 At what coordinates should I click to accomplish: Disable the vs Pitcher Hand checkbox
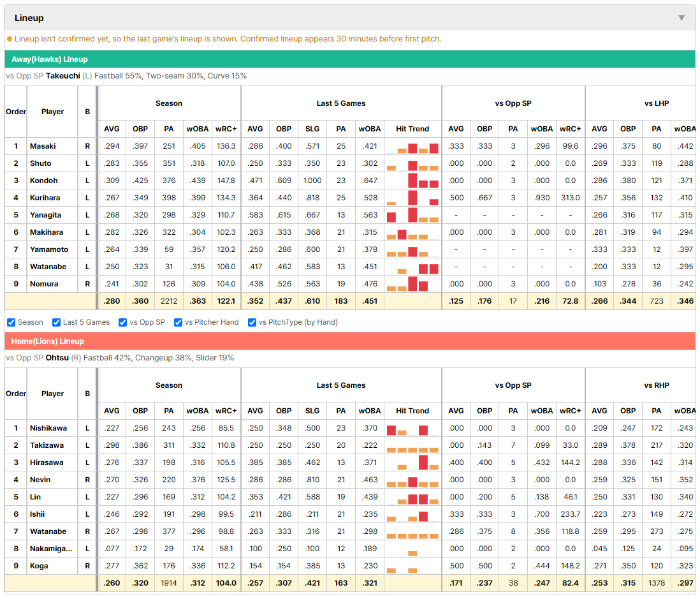pyautogui.click(x=178, y=323)
